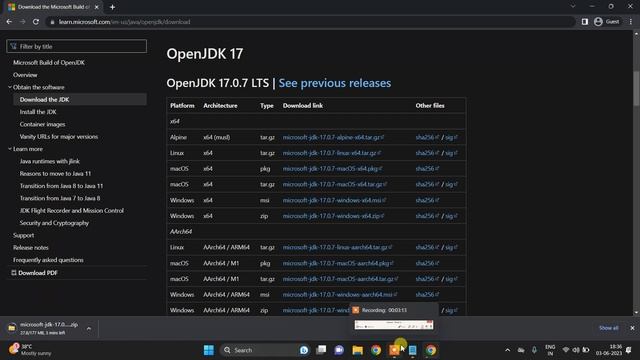Click the Filter by title field

76,46
